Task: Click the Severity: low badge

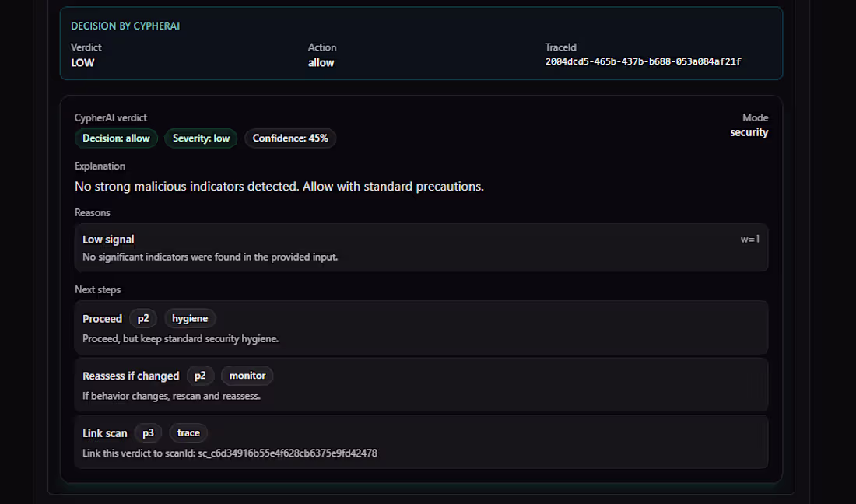Action: [x=200, y=138]
